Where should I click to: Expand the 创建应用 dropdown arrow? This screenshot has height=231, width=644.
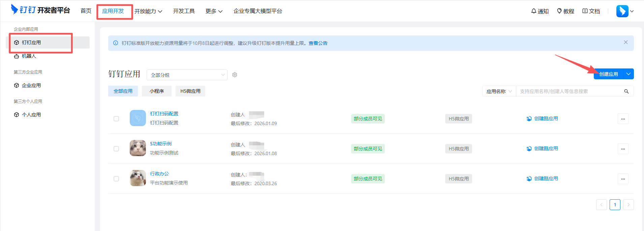628,74
